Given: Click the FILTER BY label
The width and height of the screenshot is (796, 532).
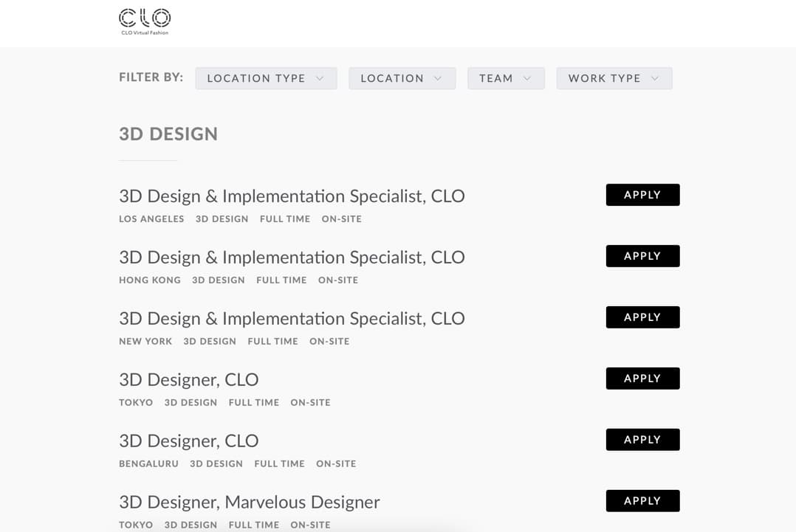Looking at the screenshot, I should [150, 77].
